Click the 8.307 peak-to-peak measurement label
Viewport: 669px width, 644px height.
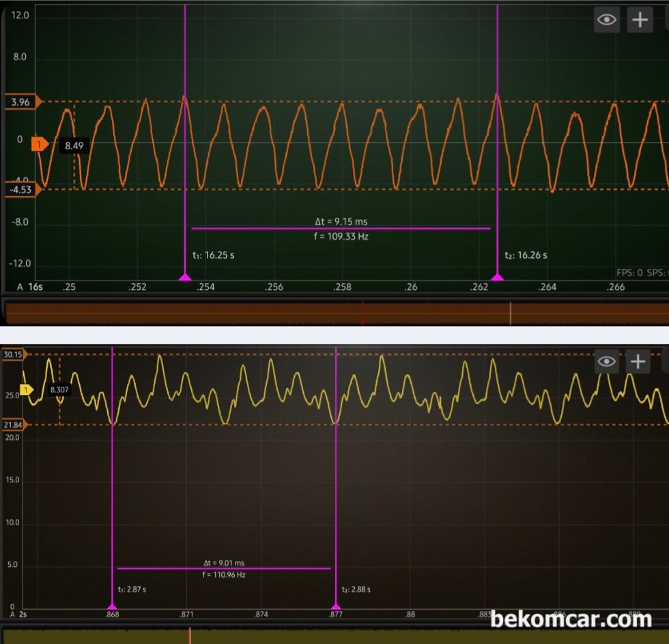pos(59,390)
